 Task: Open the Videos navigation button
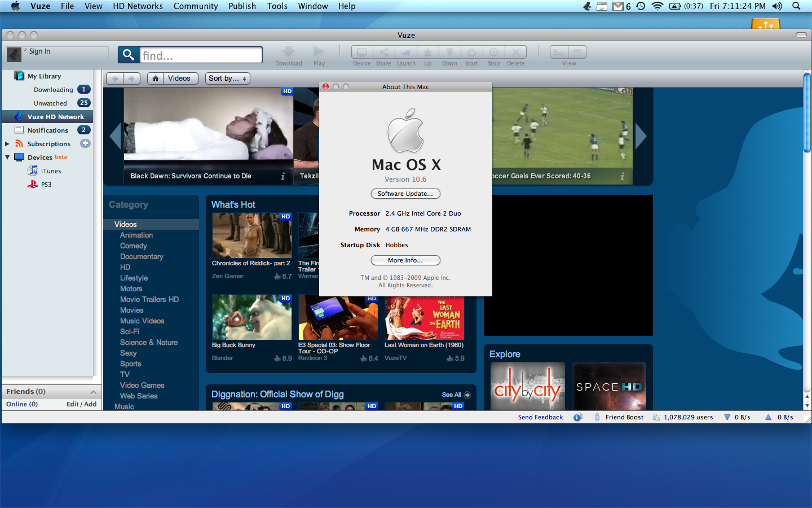[x=179, y=78]
